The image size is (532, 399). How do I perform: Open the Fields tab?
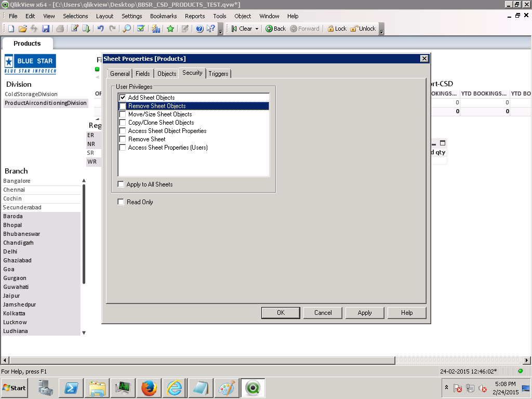coord(142,74)
